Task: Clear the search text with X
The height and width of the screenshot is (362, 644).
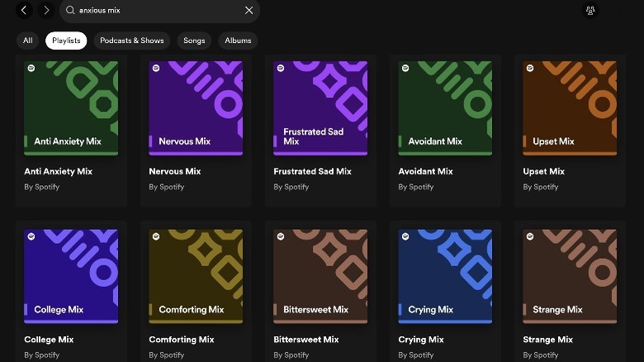Action: coord(249,10)
